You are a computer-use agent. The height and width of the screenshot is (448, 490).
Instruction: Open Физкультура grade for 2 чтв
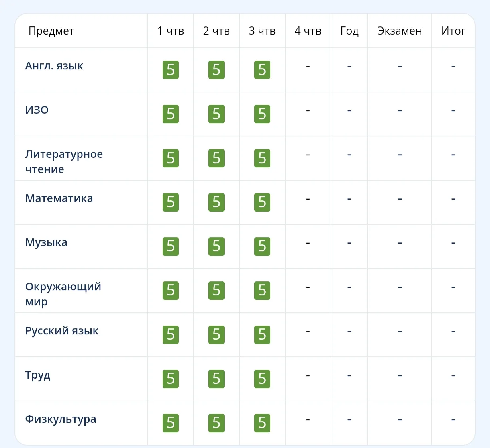pos(216,423)
